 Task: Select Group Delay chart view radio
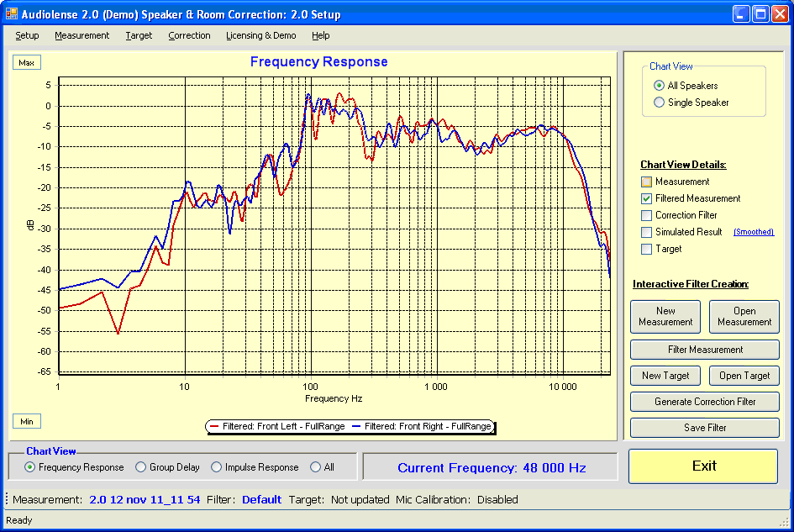point(141,467)
